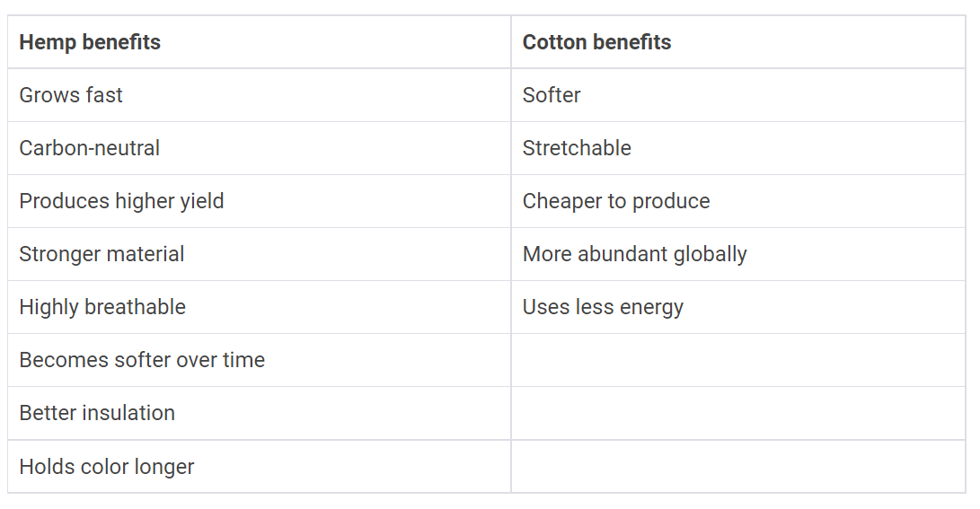Select the 'Cheaper to produce' cell

point(616,201)
